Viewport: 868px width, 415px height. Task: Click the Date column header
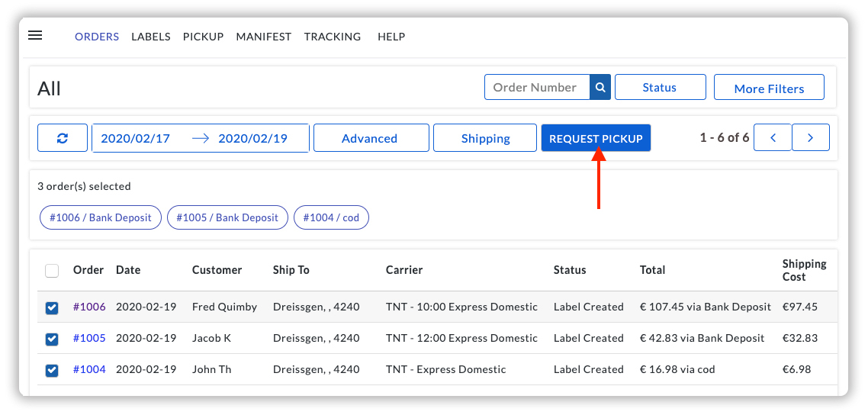pos(128,270)
